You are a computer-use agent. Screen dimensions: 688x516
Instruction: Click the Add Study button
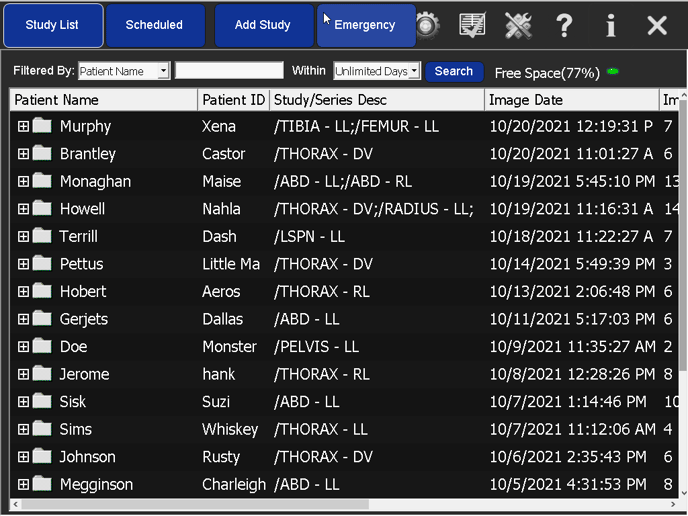[263, 25]
